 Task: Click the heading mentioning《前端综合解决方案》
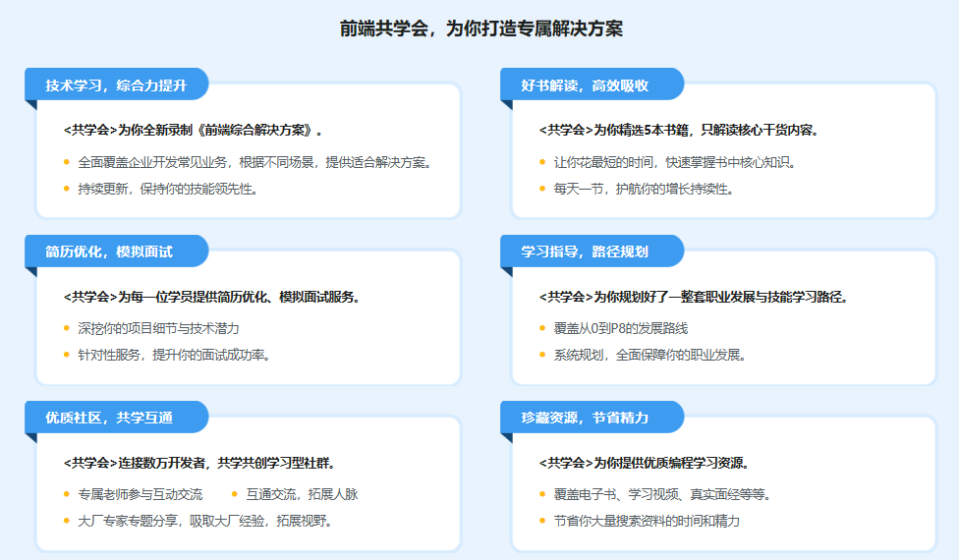pyautogui.click(x=193, y=130)
